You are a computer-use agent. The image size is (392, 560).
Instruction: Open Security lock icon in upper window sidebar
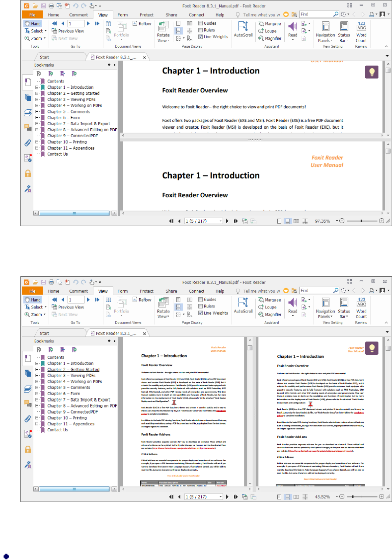click(27, 173)
